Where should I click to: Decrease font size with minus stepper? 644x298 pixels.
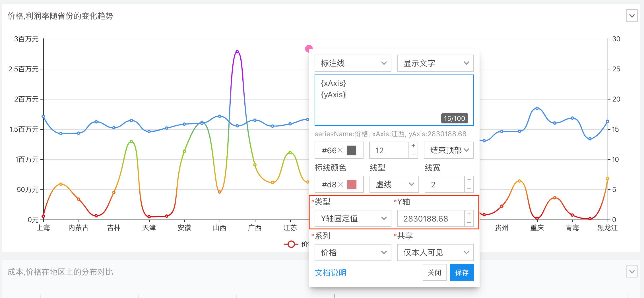(x=413, y=154)
